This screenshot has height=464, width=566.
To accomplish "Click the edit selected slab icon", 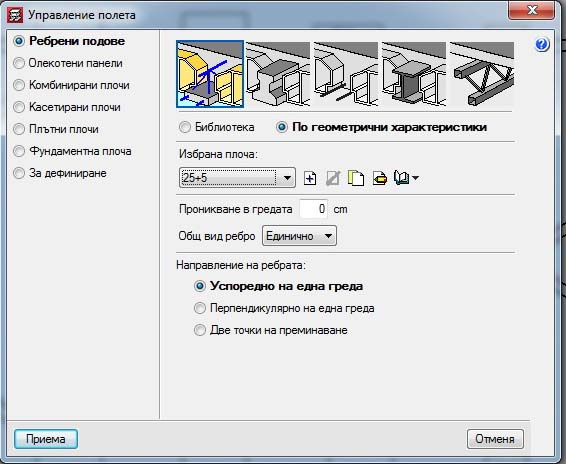I will tap(333, 178).
